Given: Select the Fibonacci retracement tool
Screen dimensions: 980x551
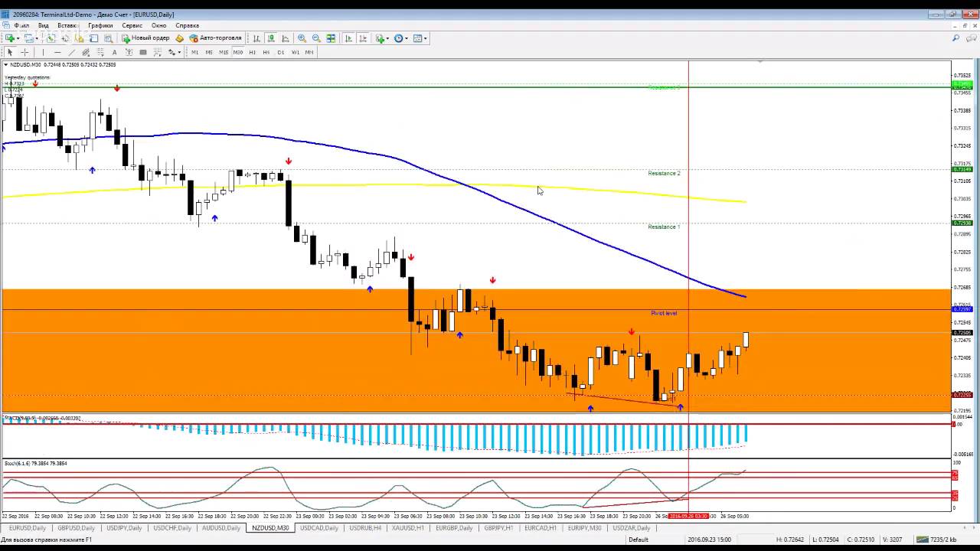Looking at the screenshot, I should (100, 52).
